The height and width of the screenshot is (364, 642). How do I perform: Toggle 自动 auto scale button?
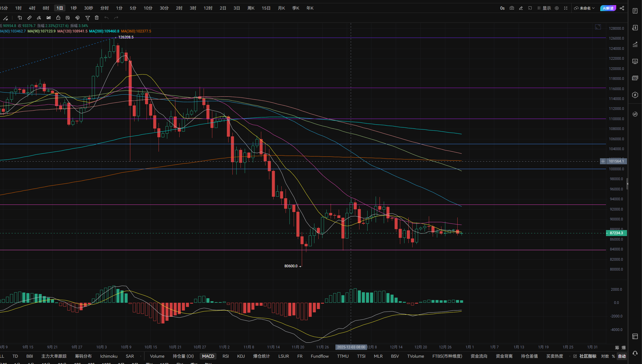click(x=622, y=356)
